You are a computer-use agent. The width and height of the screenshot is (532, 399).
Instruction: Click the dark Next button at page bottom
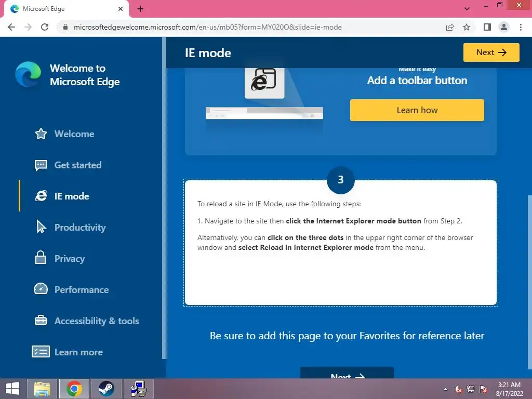click(347, 373)
